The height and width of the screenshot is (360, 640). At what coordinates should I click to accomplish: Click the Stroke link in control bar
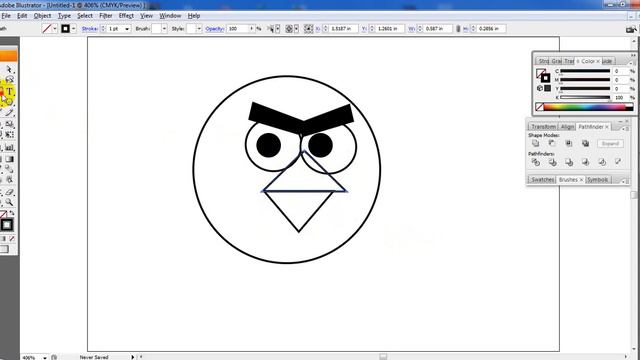click(x=90, y=29)
